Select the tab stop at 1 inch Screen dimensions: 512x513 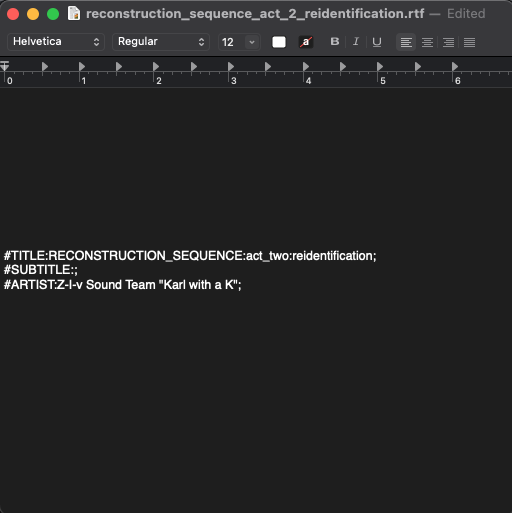(82, 66)
